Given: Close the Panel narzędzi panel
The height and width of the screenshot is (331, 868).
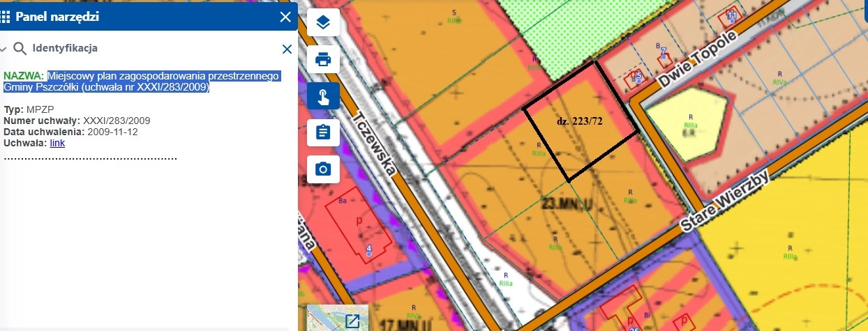Looking at the screenshot, I should pos(285,17).
